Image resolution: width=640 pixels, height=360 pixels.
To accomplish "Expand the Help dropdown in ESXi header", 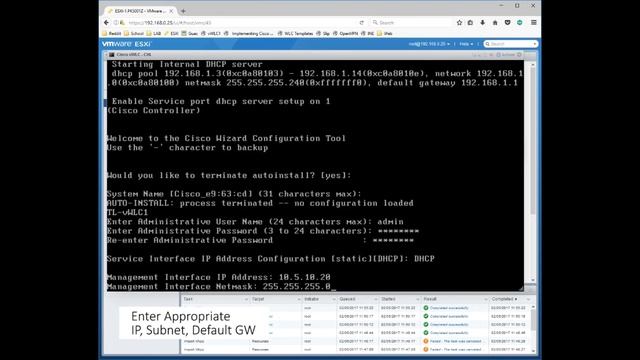I will coord(466,44).
